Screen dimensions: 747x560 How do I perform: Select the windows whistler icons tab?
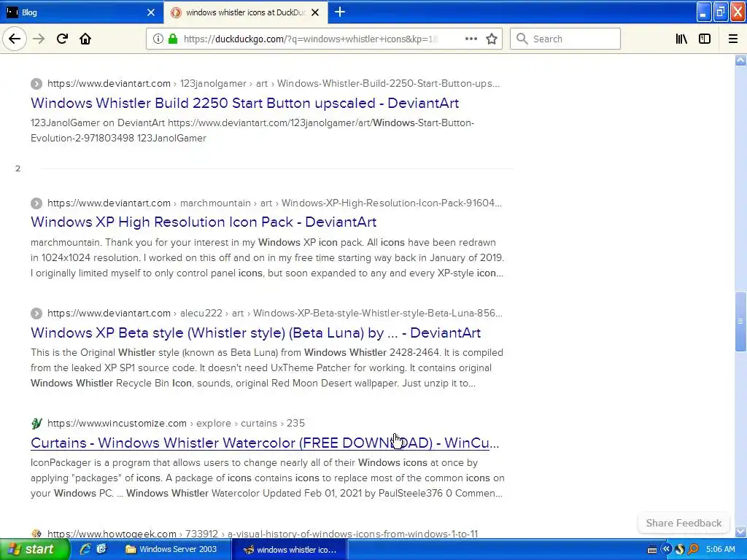(x=245, y=12)
